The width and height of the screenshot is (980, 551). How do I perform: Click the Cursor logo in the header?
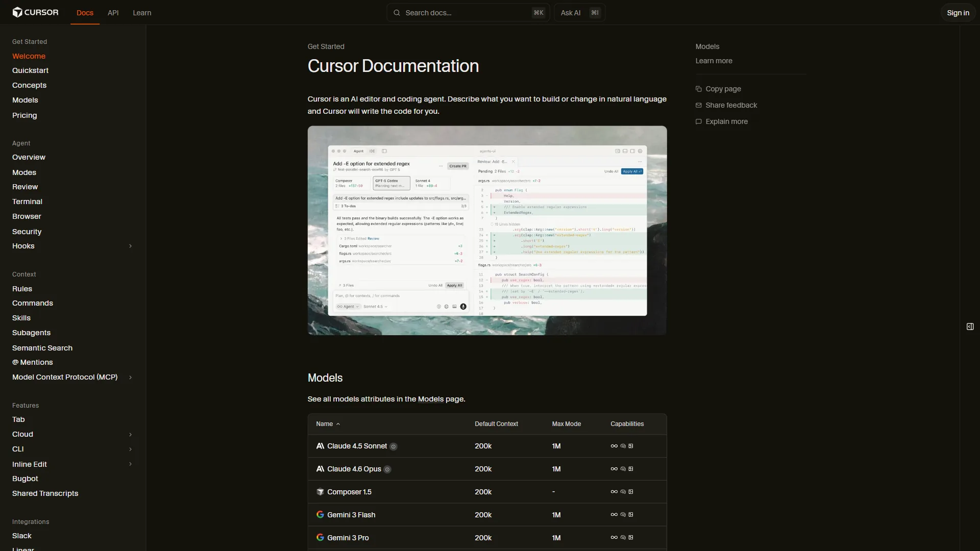pyautogui.click(x=35, y=12)
